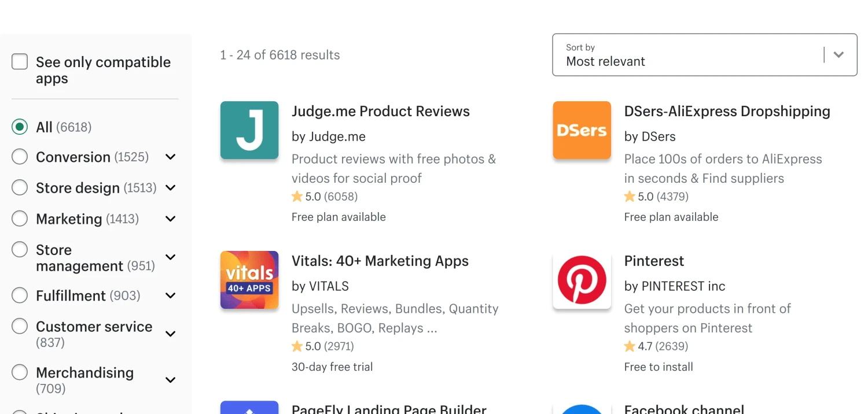
Task: Open the Sort by dropdown
Action: tap(704, 55)
